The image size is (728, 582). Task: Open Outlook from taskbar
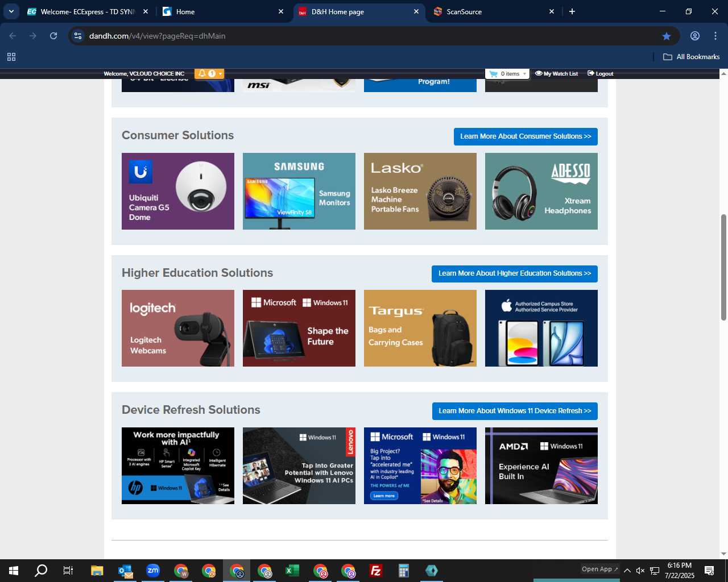tap(125, 571)
